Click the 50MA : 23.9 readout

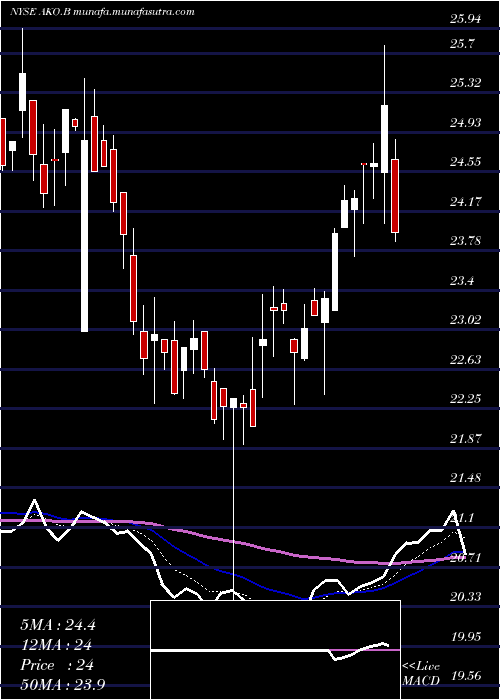click(x=62, y=684)
